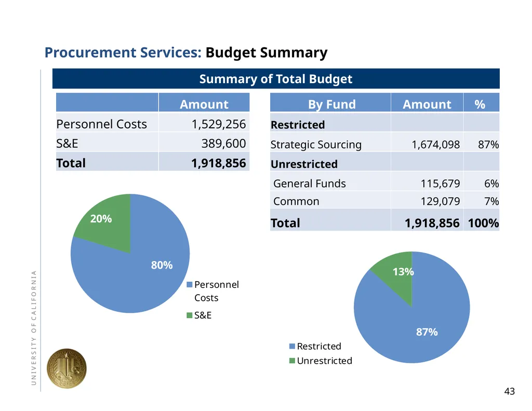Click the University of California gold seal
Viewport: 532px width, 411px height.
point(66,368)
